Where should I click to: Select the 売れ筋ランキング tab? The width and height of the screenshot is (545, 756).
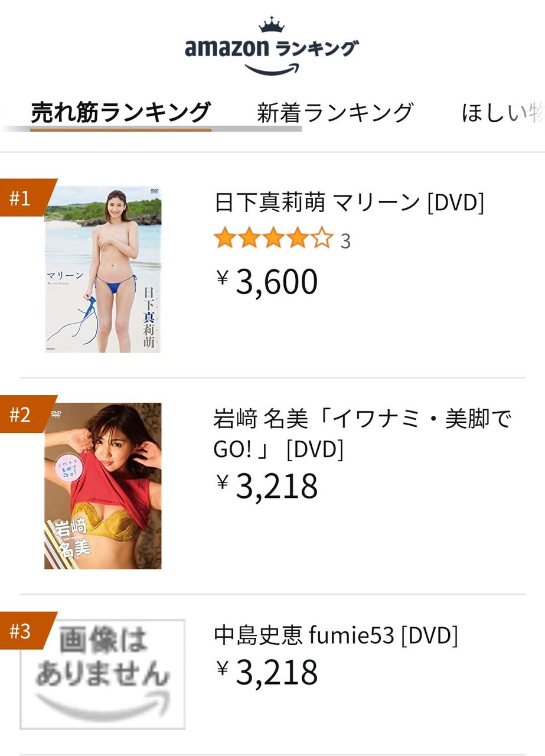click(x=120, y=112)
